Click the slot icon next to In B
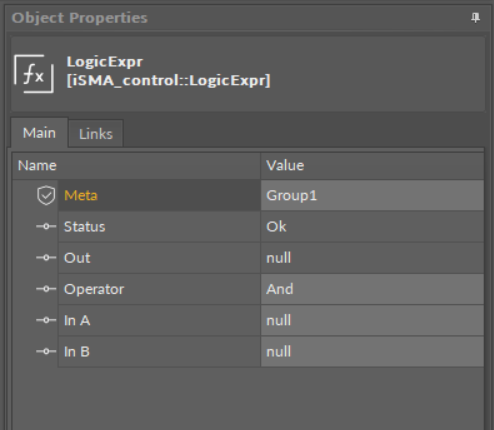This screenshot has height=430, width=494. point(46,351)
